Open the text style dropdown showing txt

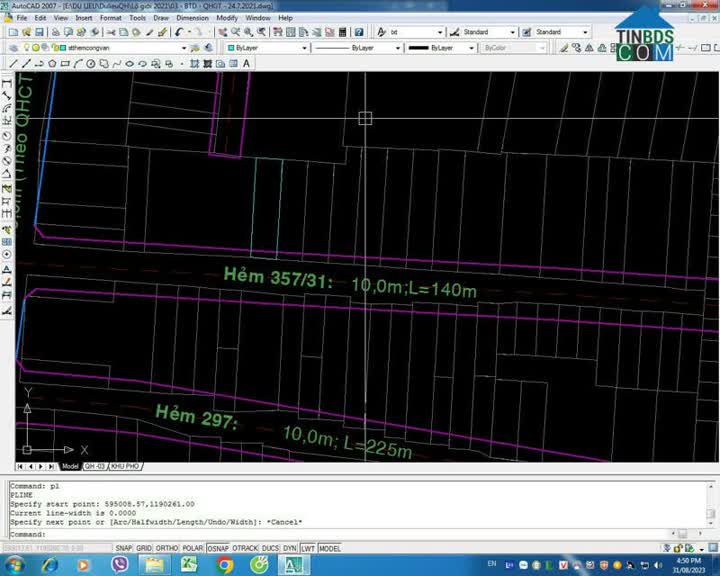[x=441, y=32]
